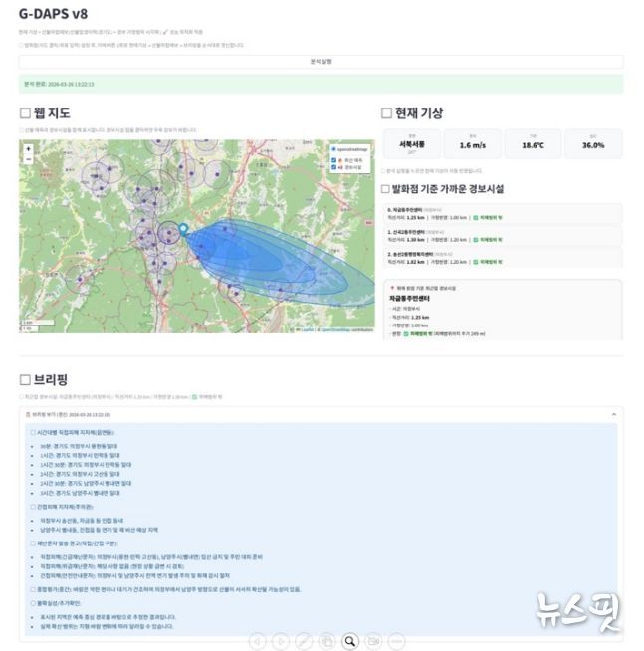
Task: Click the map zoom out minus button
Action: click(x=29, y=159)
